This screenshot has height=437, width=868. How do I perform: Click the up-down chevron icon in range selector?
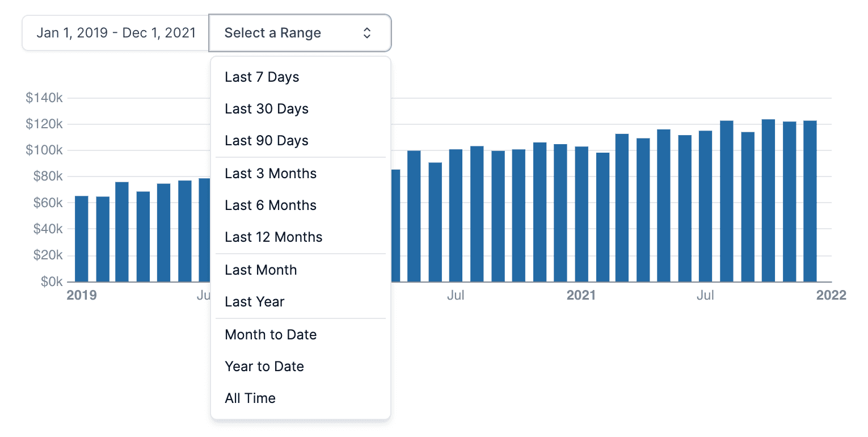(x=367, y=33)
